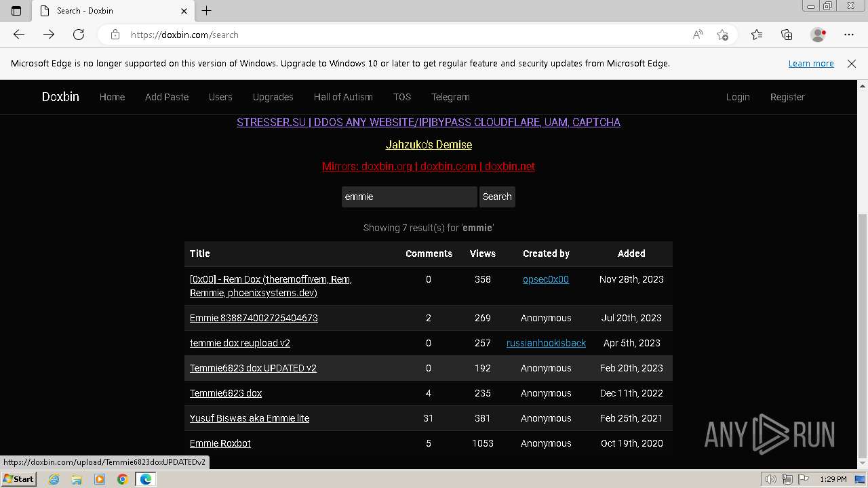Open the TOS menu item
This screenshot has height=488, width=868.
[402, 97]
